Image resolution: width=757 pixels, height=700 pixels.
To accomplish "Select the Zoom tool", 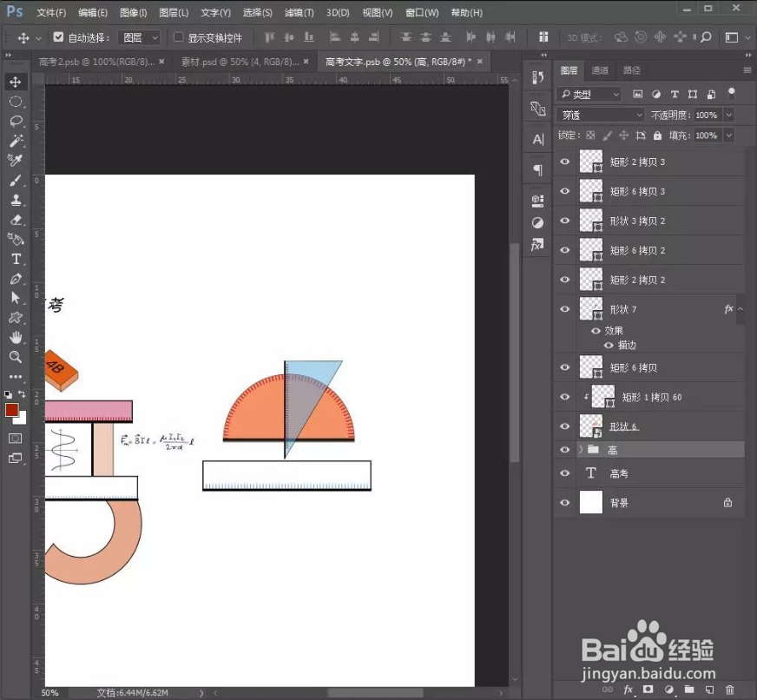I will (x=16, y=357).
